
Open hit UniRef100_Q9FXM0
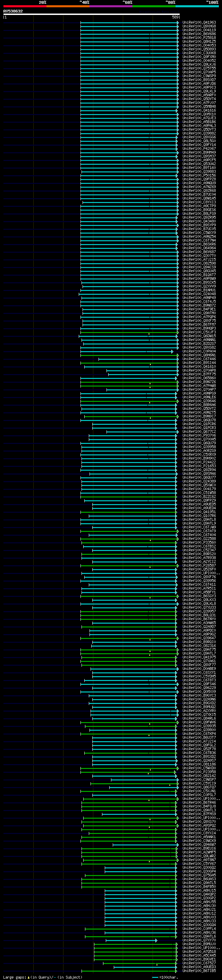199,57
